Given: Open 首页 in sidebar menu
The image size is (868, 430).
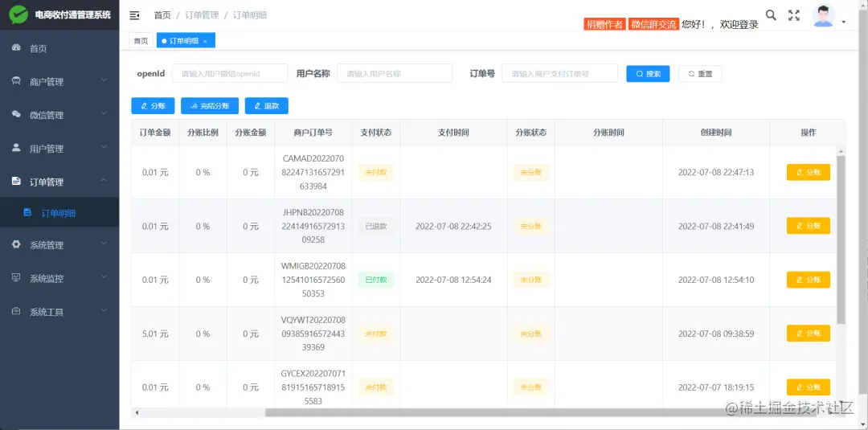Looking at the screenshot, I should click(59, 48).
